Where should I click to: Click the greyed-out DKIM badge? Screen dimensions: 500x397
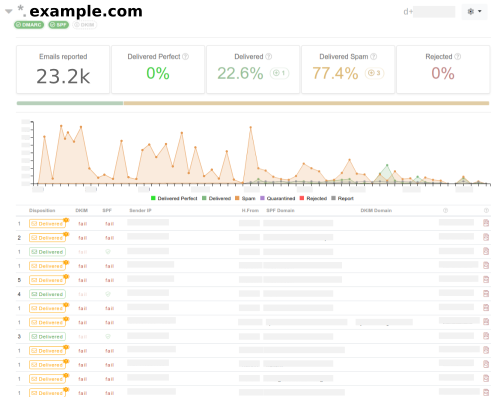click(x=85, y=25)
